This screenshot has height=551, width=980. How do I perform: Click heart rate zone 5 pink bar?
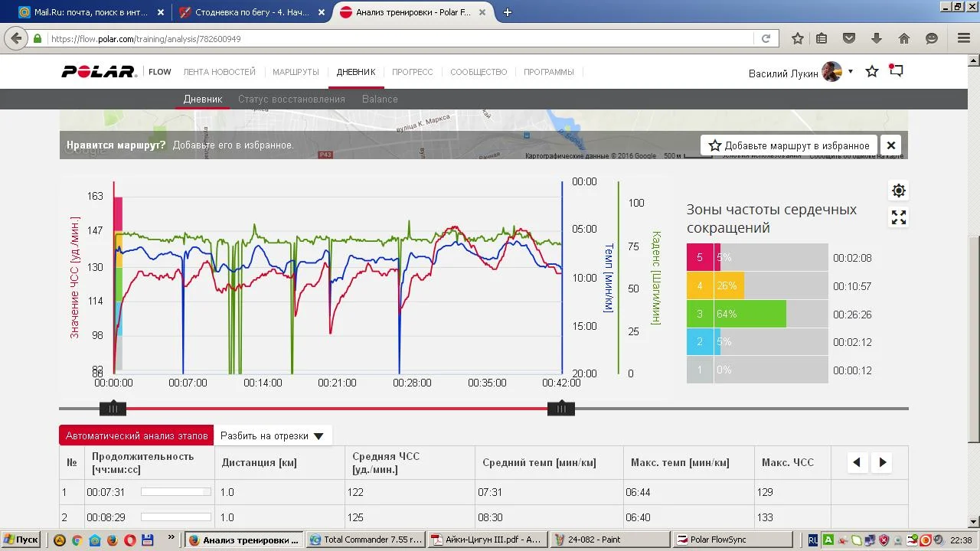[x=704, y=258]
